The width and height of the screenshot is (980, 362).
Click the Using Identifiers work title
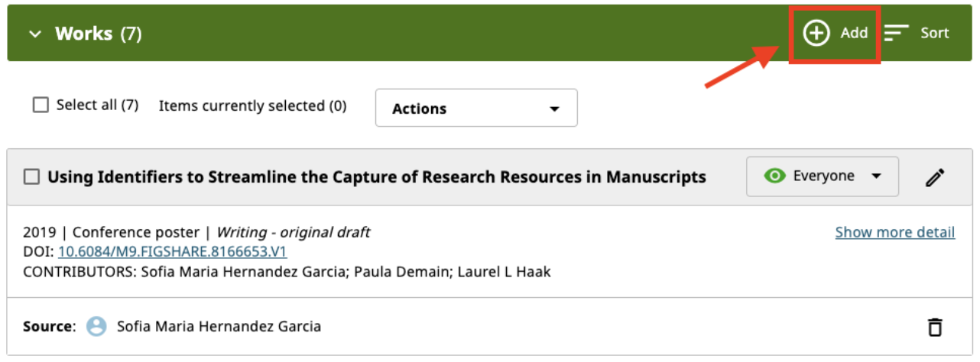376,177
